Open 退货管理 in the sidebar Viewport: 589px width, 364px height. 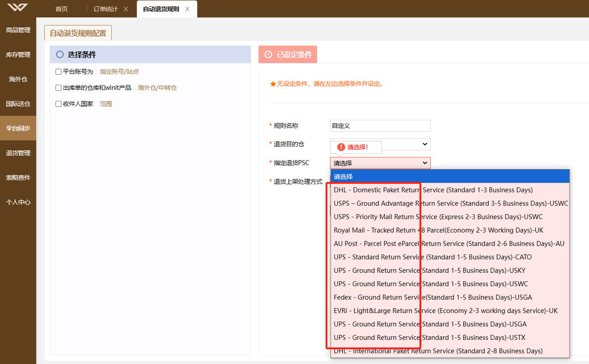(18, 153)
